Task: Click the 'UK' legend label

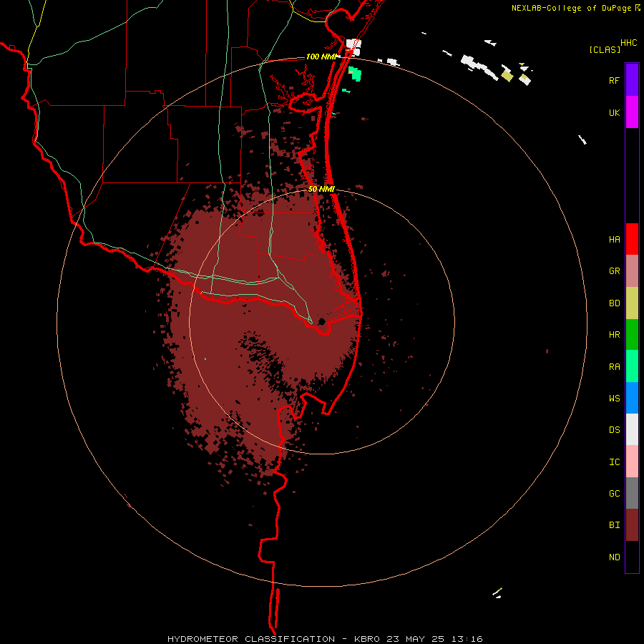Action: click(614, 112)
